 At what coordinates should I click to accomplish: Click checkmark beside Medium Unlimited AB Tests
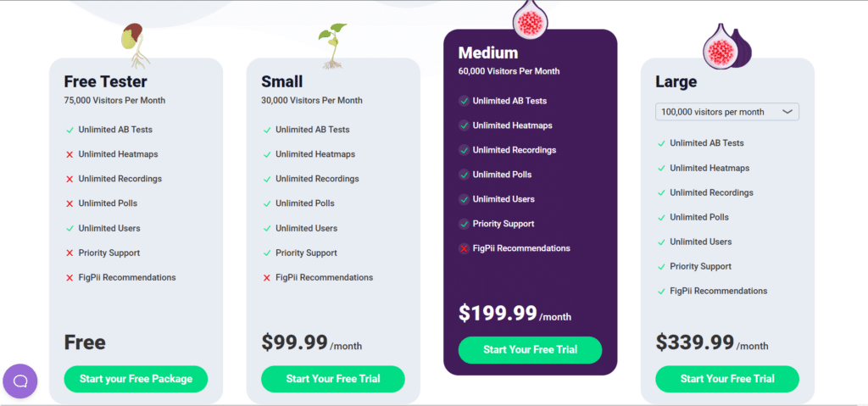point(464,101)
